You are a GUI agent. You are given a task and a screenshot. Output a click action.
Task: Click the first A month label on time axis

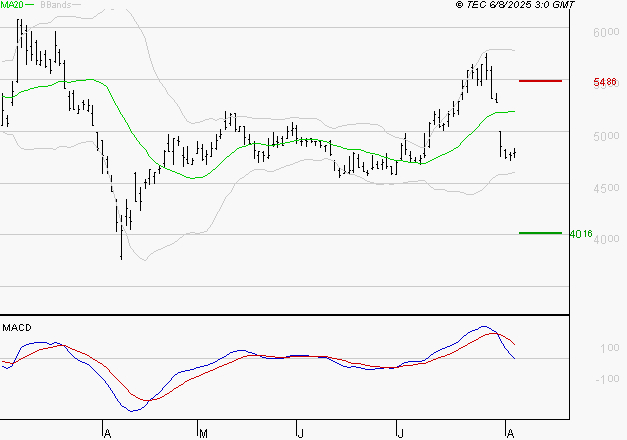(107, 434)
